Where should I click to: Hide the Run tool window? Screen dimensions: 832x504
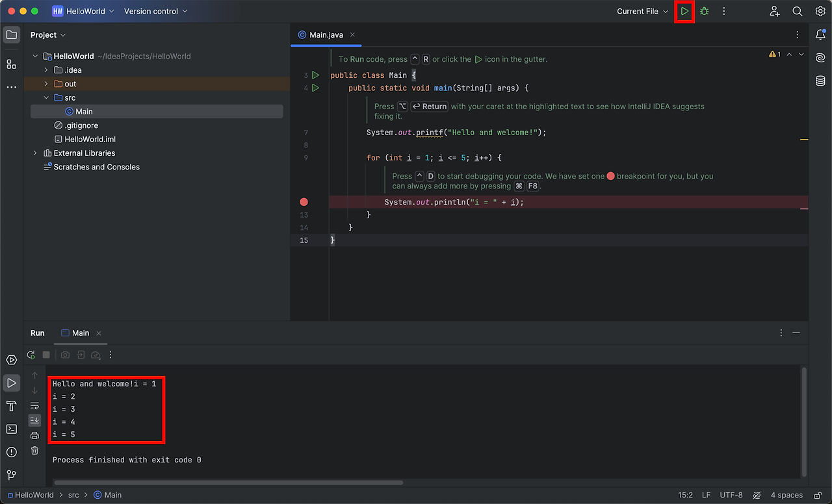(796, 333)
